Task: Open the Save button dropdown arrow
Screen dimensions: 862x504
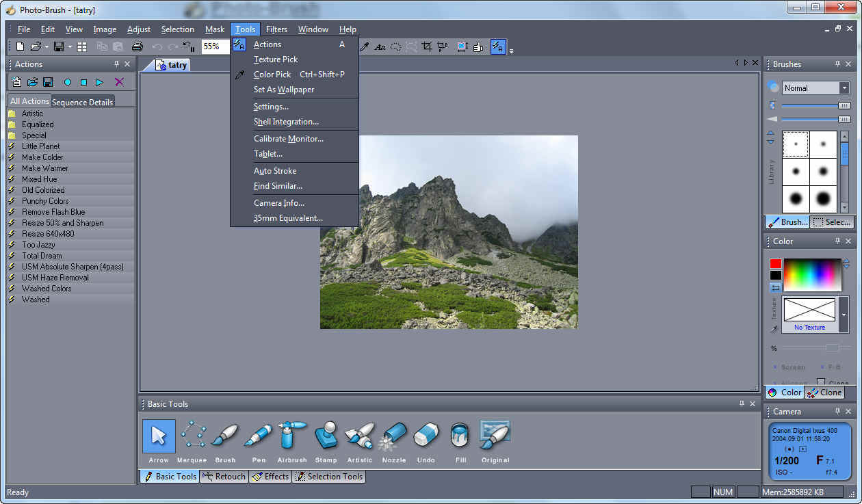Action: [x=69, y=47]
